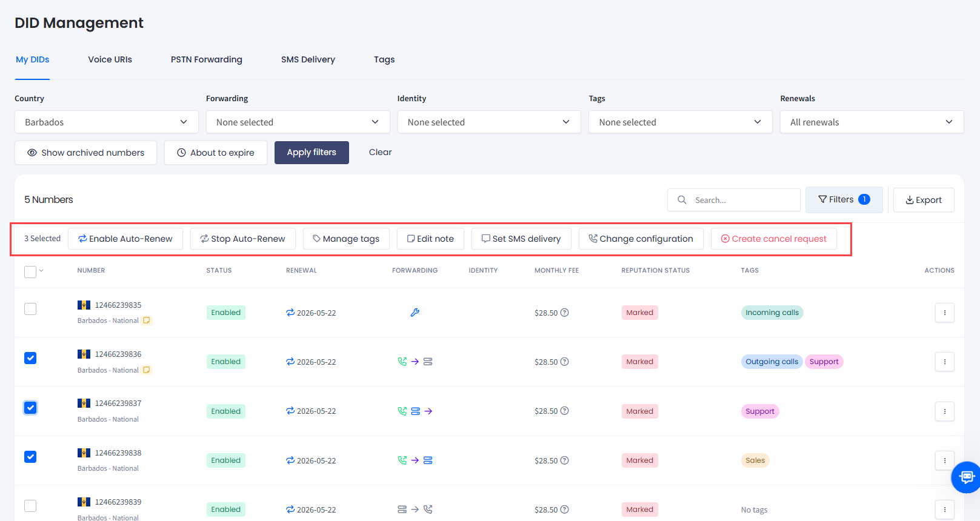Switch to the Voice URIs tab

click(110, 59)
